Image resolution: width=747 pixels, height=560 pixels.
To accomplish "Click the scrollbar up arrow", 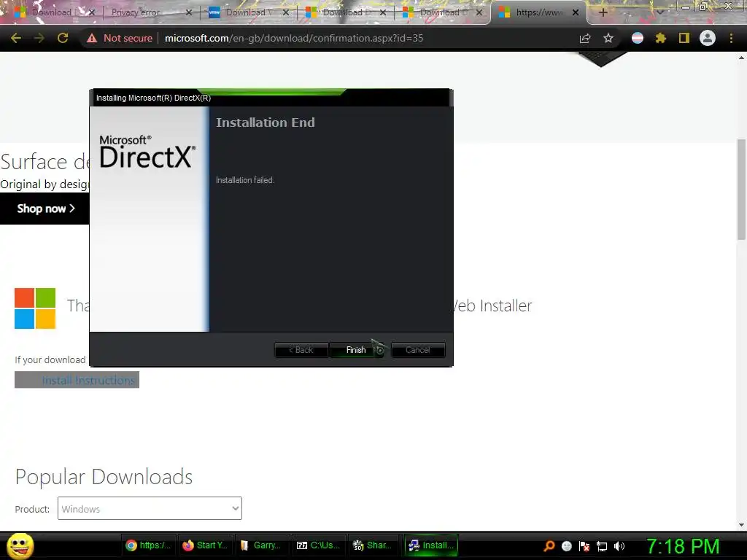I will tap(741, 58).
